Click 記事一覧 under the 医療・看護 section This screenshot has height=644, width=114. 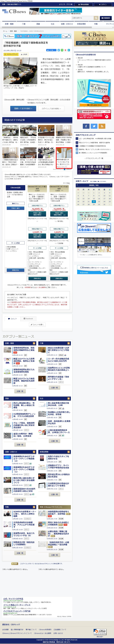[20, 391]
